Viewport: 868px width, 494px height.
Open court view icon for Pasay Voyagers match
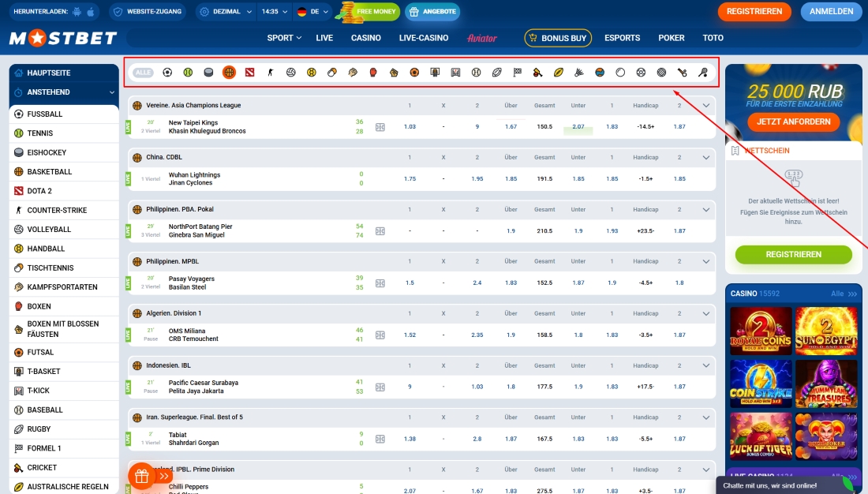click(x=380, y=283)
